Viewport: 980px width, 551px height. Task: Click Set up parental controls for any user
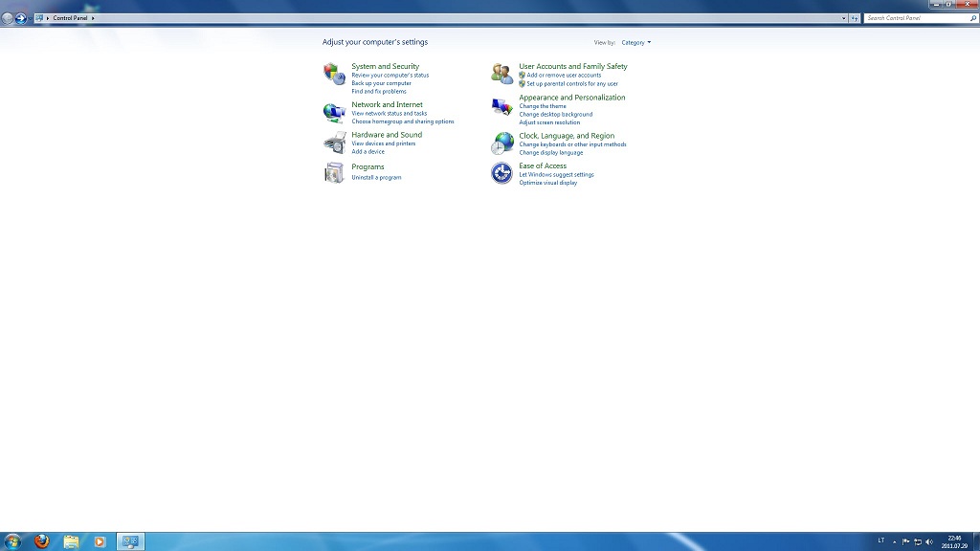[572, 84]
